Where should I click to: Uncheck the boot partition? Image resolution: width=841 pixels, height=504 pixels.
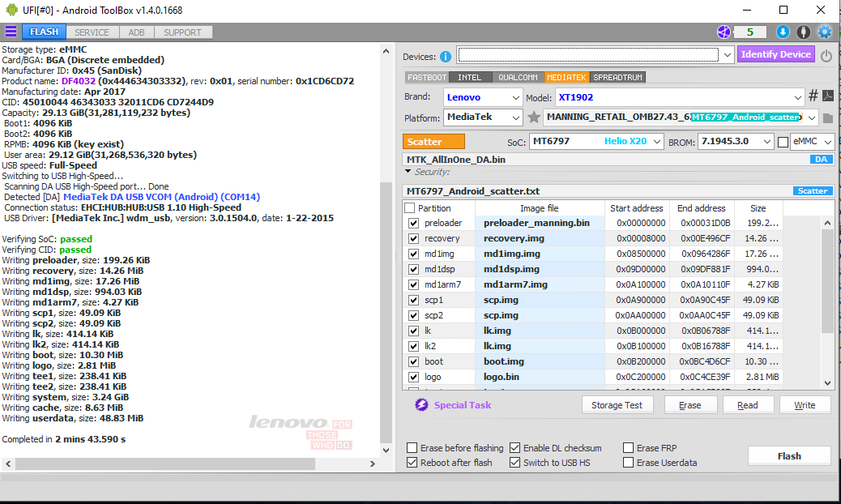[x=413, y=362]
